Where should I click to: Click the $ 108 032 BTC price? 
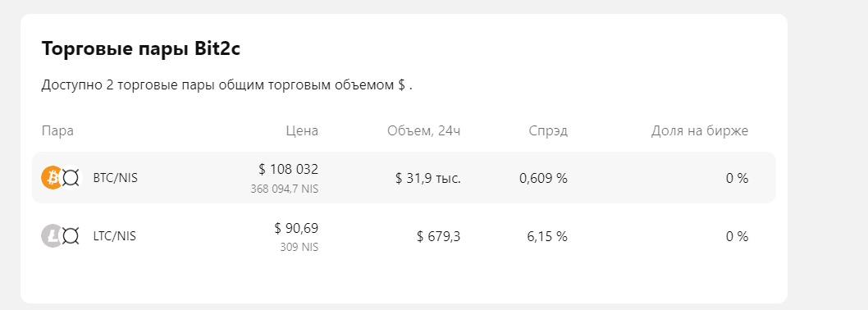tap(289, 169)
